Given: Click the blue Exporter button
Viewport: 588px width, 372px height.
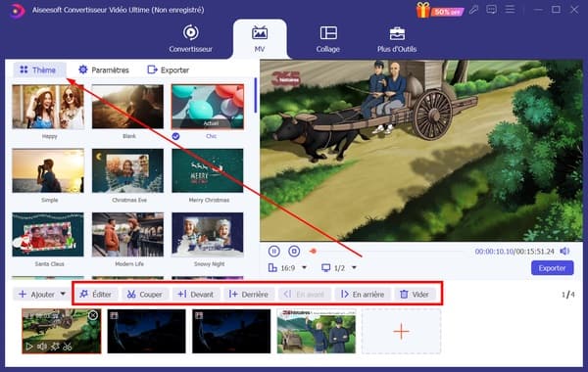Looking at the screenshot, I should click(552, 268).
